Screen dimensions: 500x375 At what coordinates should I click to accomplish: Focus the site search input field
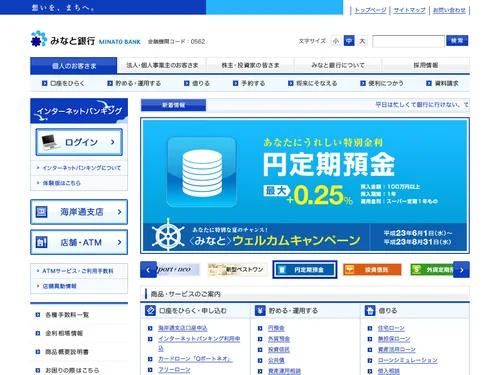pyautogui.click(x=408, y=41)
